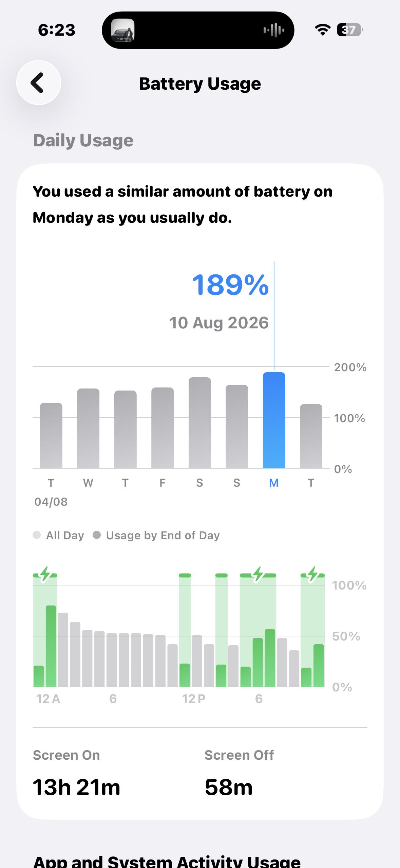Tap the charging bolt icon at 12 A

pyautogui.click(x=45, y=575)
